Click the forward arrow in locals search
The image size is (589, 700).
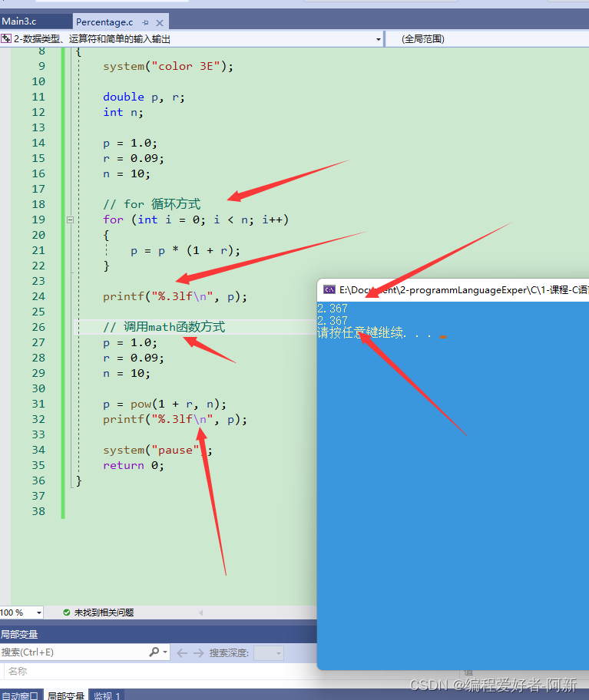[198, 653]
